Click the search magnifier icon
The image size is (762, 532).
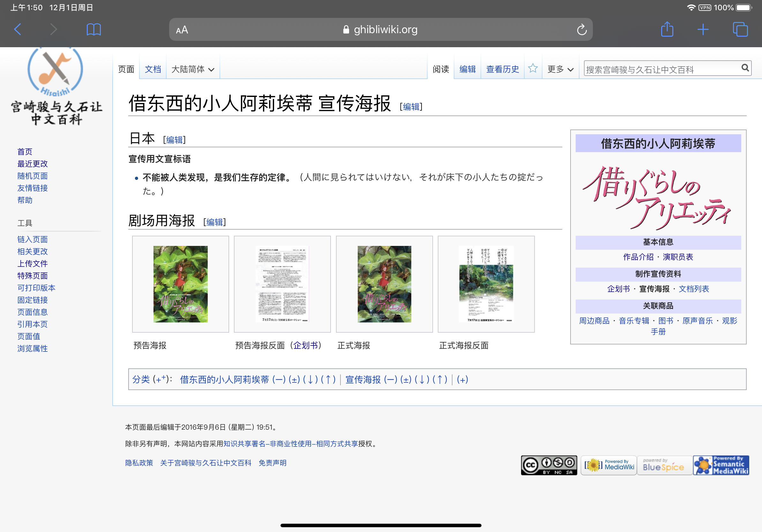745,68
